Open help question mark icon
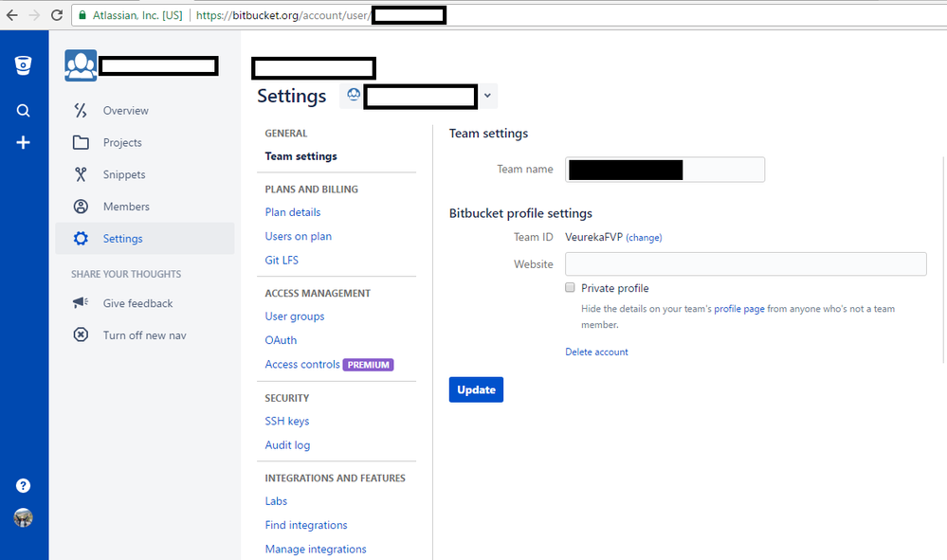Viewport: 947px width, 560px height. (23, 486)
